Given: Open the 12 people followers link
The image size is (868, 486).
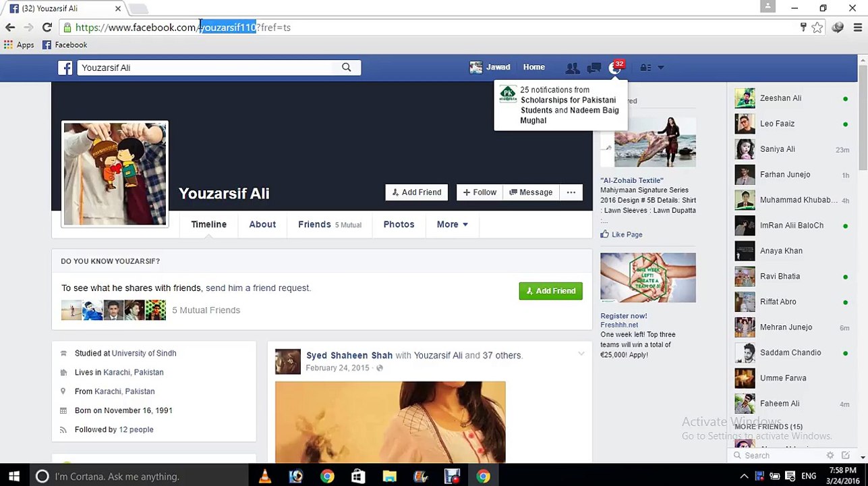Looking at the screenshot, I should point(136,430).
